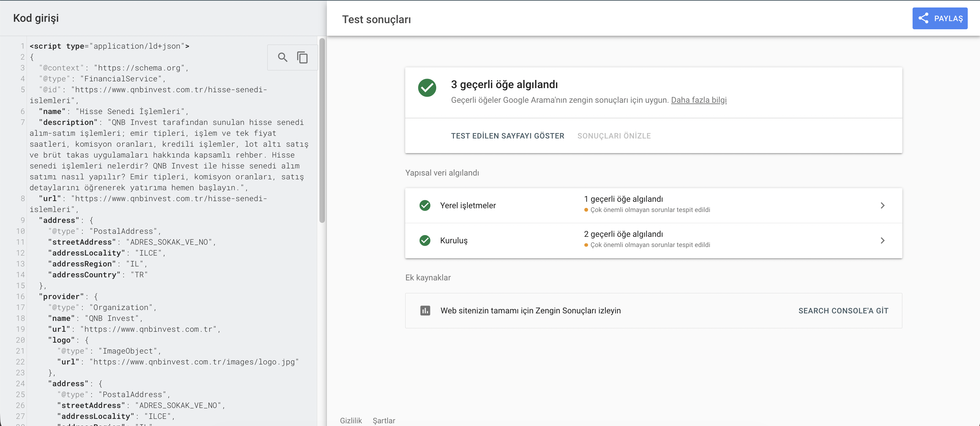Viewport: 980px width, 426px height.
Task: Click the share icon in PAYLAŞ button
Action: [x=923, y=18]
